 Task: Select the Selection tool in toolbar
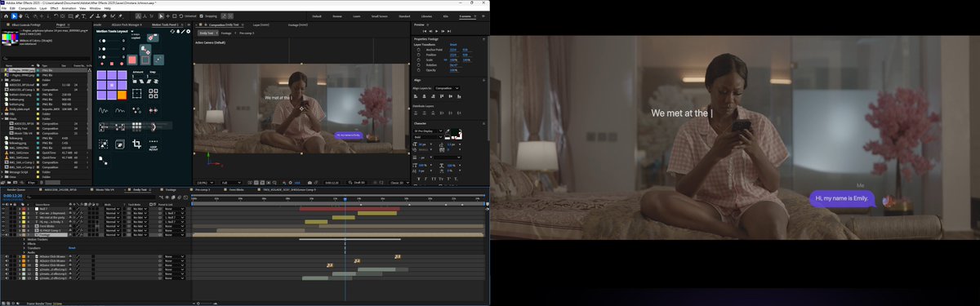coord(14,16)
